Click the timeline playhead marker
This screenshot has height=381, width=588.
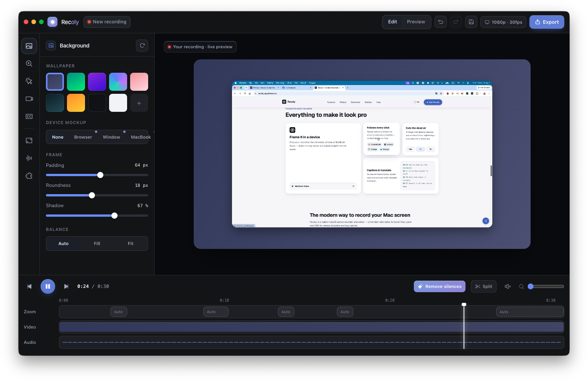point(464,304)
